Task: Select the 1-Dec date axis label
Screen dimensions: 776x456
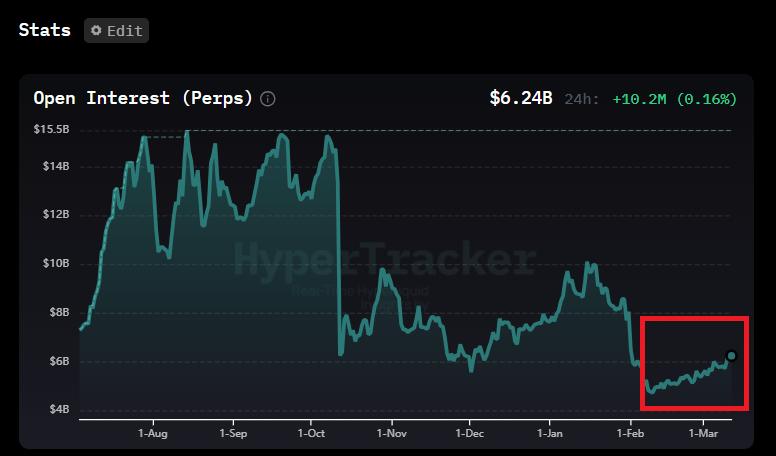Action: point(469,434)
